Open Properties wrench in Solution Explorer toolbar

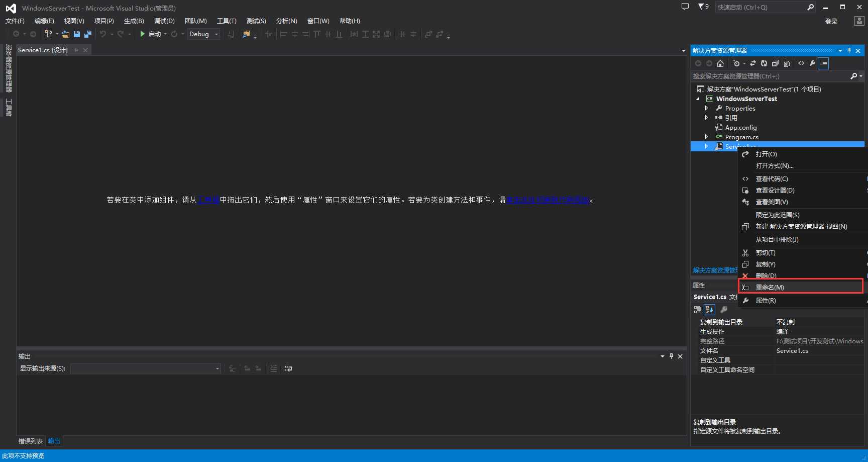tap(812, 63)
